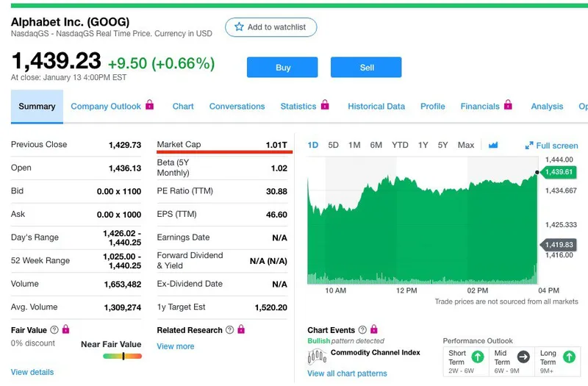This screenshot has height=386, width=588.
Task: Select the 5D chart range
Action: coord(334,145)
